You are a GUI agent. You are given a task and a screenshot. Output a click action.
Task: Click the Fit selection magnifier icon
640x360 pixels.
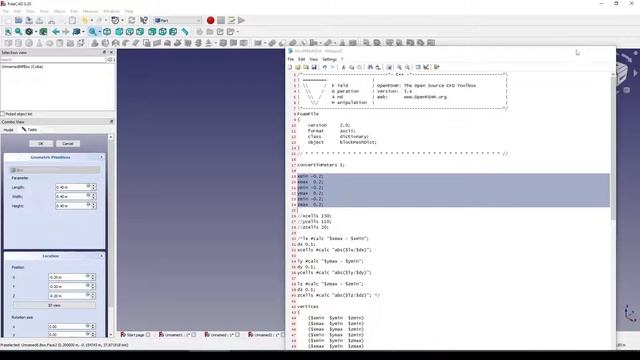(x=18, y=31)
